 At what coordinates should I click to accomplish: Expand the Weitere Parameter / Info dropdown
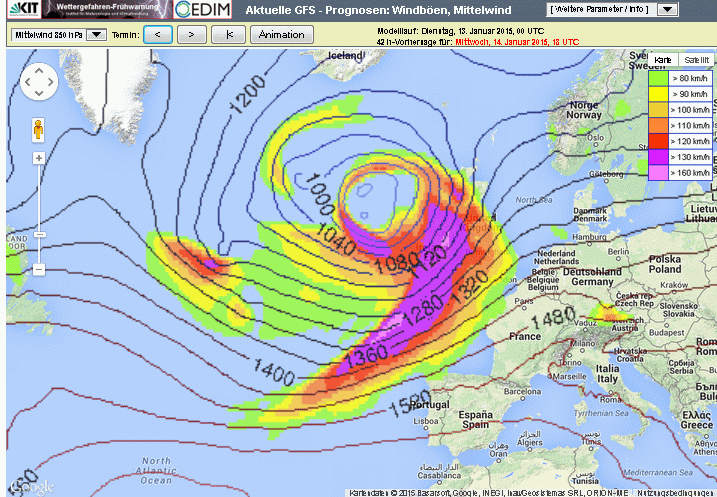pyautogui.click(x=613, y=9)
